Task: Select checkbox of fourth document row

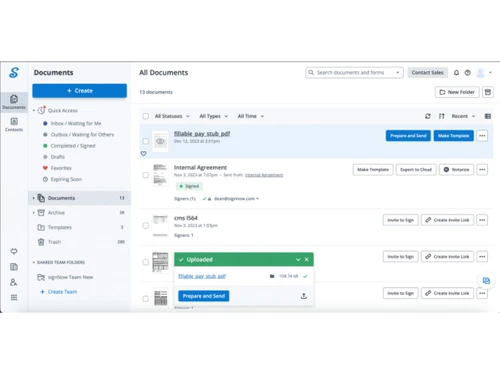Action: [x=146, y=262]
